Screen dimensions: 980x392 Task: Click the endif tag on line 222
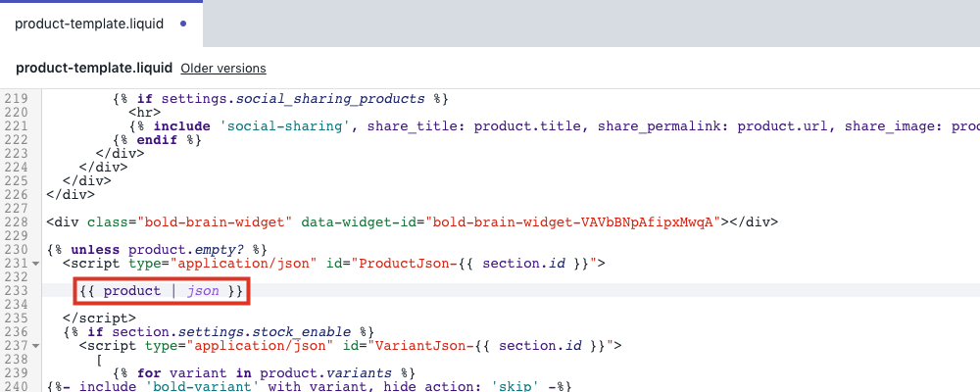pos(157,140)
